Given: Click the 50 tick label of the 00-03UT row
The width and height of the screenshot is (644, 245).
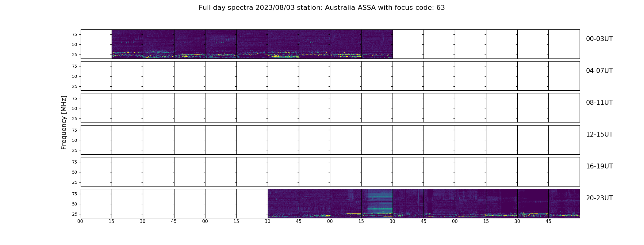Looking at the screenshot, I should (75, 44).
